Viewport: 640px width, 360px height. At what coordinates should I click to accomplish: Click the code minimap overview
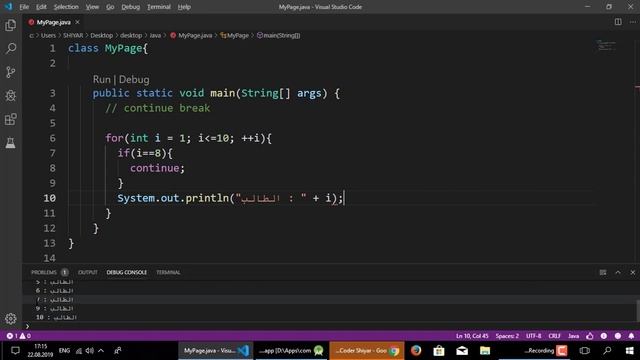[606, 45]
